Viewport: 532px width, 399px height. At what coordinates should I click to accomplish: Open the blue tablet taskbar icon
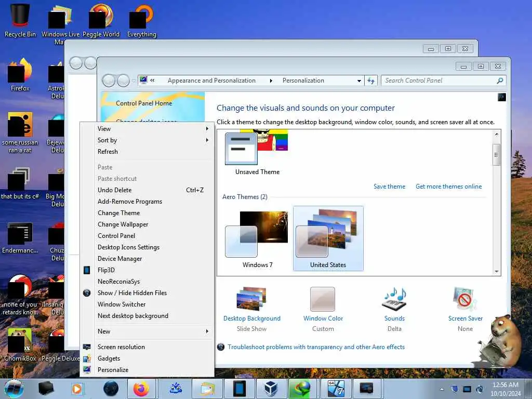(x=240, y=389)
